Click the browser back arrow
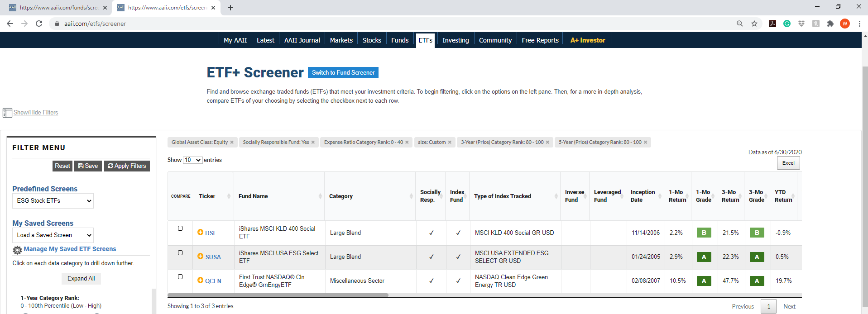This screenshot has width=868, height=314. point(10,24)
